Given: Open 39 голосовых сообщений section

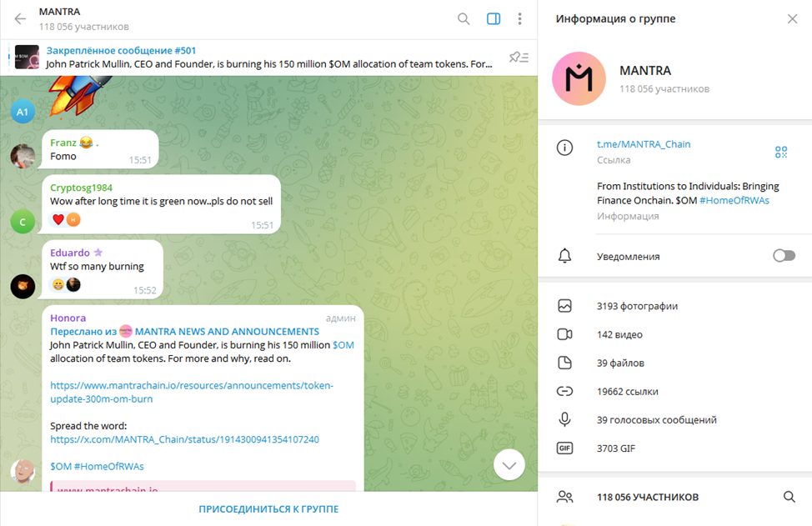Looking at the screenshot, I should (657, 420).
